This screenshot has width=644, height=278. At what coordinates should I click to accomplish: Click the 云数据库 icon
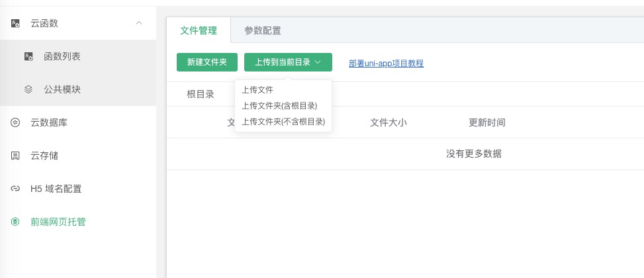tap(15, 122)
